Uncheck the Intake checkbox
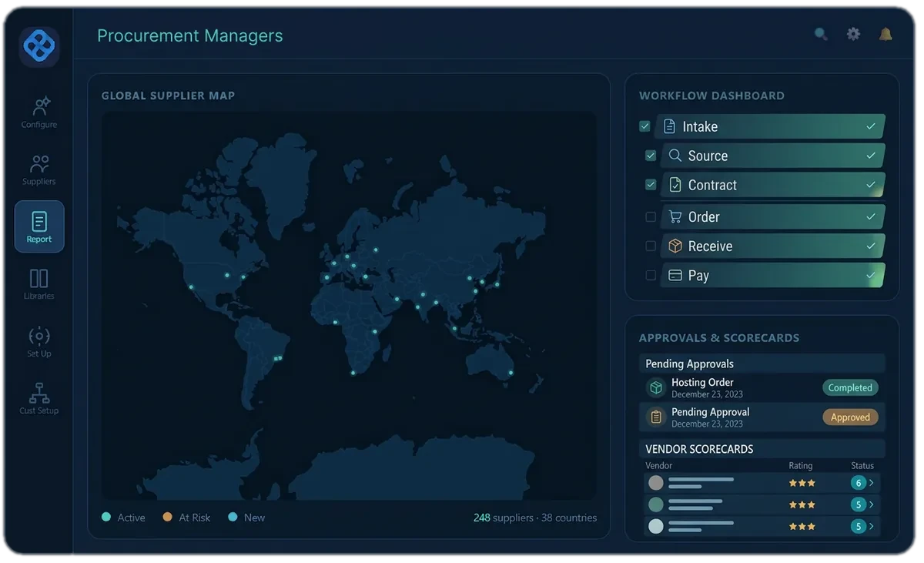924x563 pixels. [644, 126]
